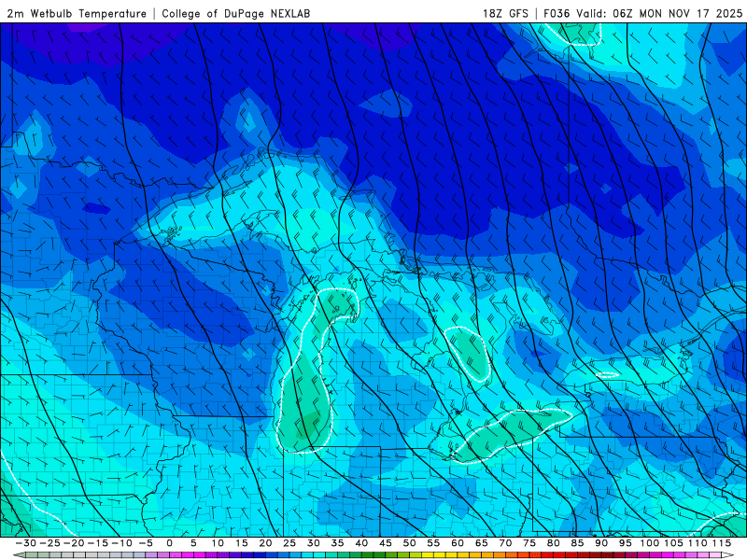Click the legend value "55"
Image resolution: width=747 pixels, height=560 pixels.
[433, 543]
